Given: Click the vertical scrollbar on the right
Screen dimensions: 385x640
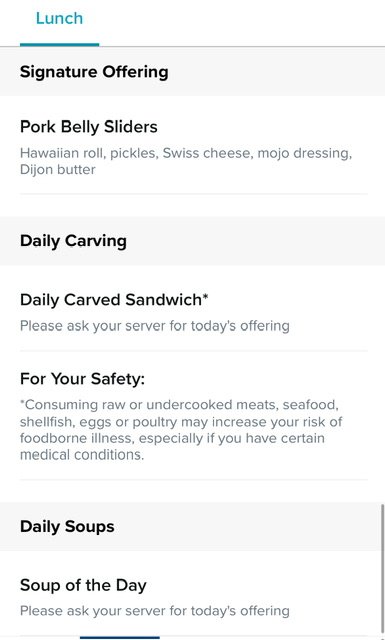Looking at the screenshot, I should click(x=383, y=570).
